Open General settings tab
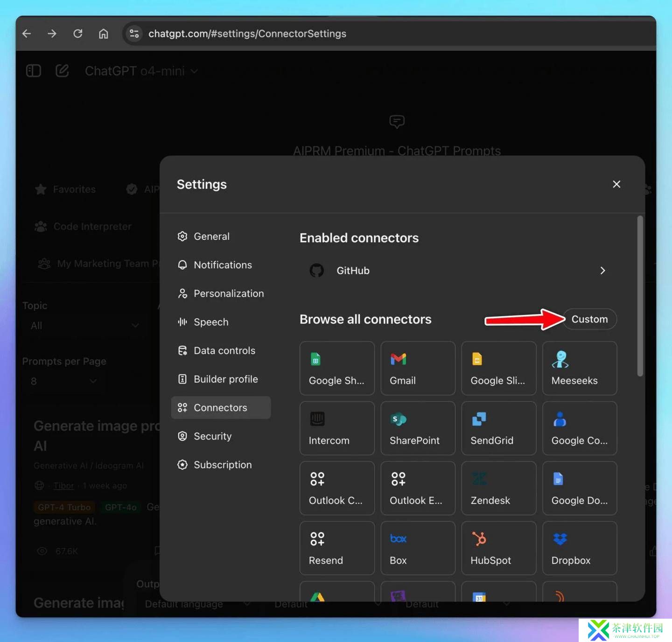The width and height of the screenshot is (672, 642). [221, 237]
